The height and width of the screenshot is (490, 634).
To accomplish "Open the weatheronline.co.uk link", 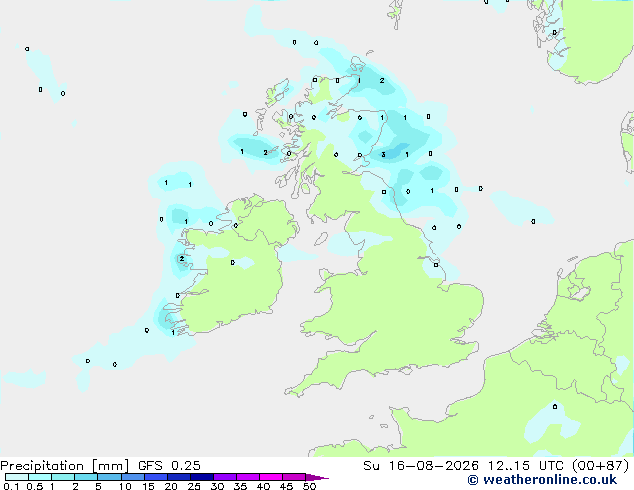I will (542, 480).
